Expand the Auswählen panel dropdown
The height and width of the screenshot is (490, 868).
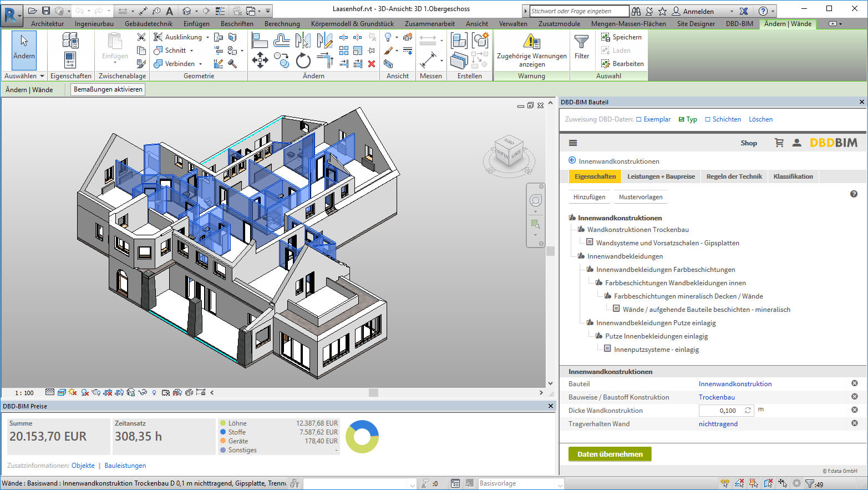pos(42,76)
